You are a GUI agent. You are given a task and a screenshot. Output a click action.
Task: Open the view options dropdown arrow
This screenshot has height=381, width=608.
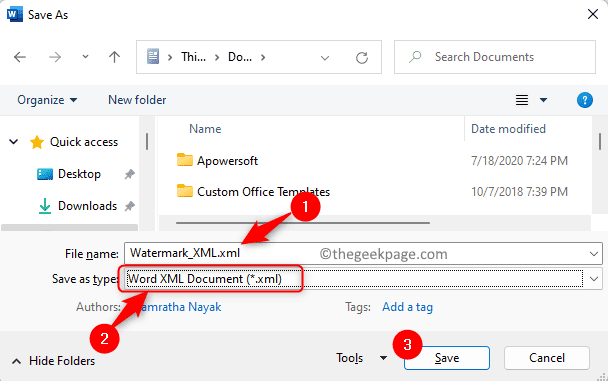(543, 100)
